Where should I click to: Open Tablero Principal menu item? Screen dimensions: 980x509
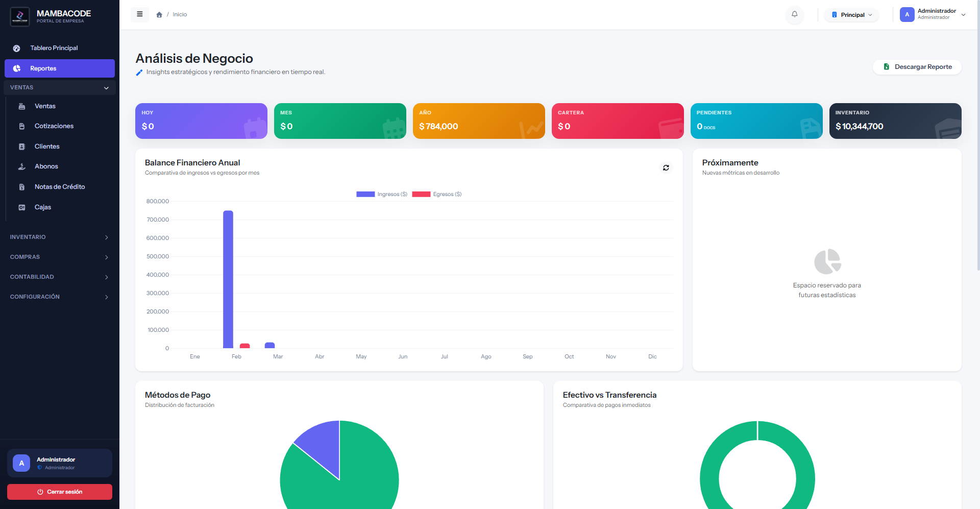(x=60, y=48)
